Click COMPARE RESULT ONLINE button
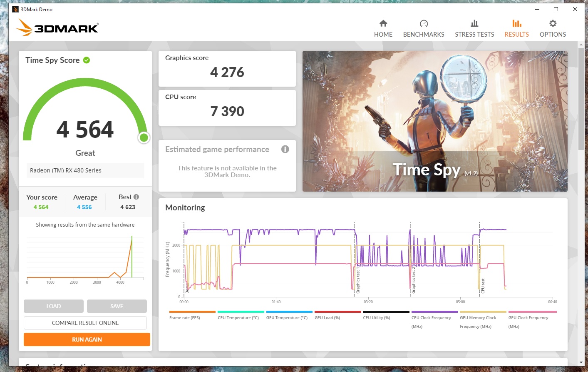The height and width of the screenshot is (372, 588). [85, 323]
